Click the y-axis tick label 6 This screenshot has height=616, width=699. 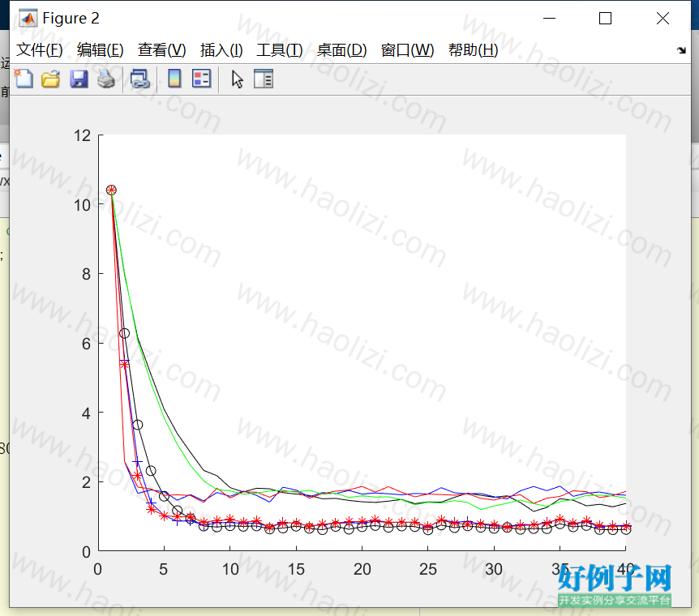(x=87, y=344)
